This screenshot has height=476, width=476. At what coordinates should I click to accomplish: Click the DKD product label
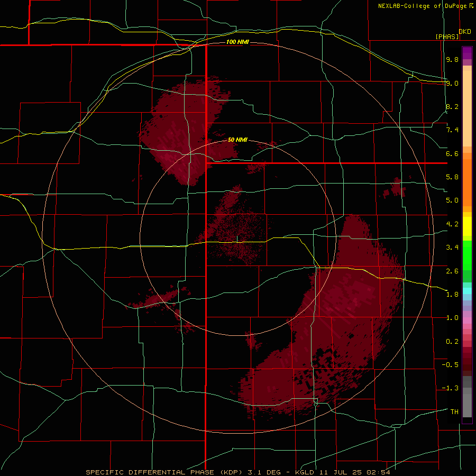pos(465,32)
